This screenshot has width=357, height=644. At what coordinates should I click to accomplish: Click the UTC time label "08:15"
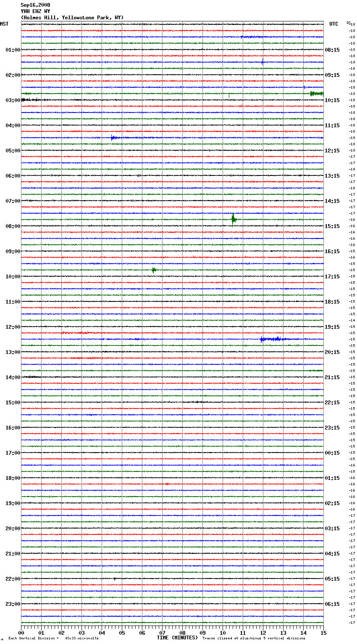point(332,50)
